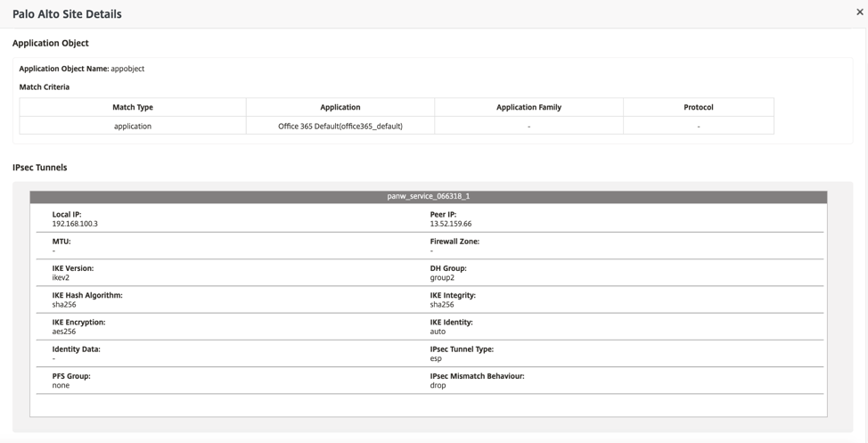Select the Peer IP value 13.52.159.66
The height and width of the screenshot is (443, 868).
[451, 224]
